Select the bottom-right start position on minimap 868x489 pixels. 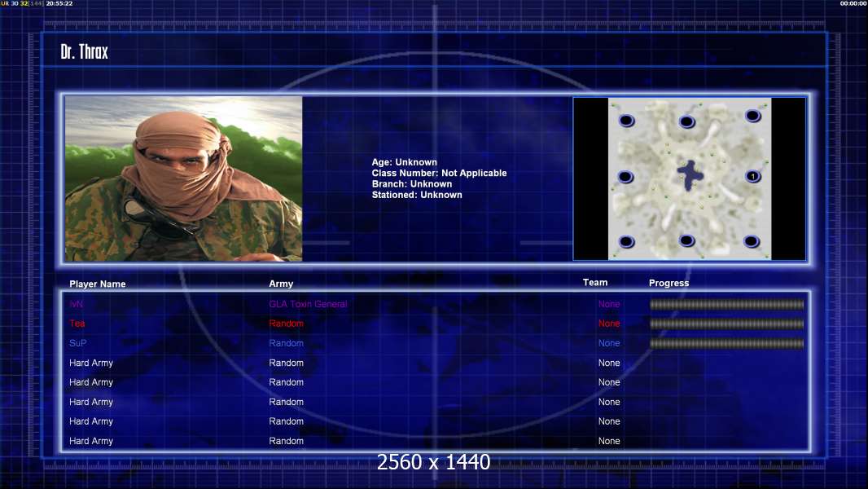[x=753, y=241]
